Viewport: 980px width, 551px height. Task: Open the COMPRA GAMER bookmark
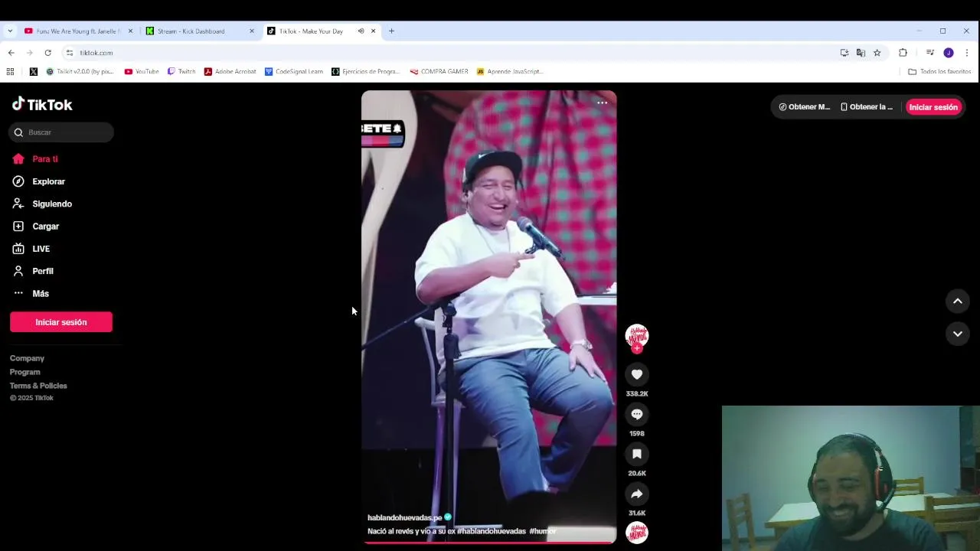pos(439,71)
